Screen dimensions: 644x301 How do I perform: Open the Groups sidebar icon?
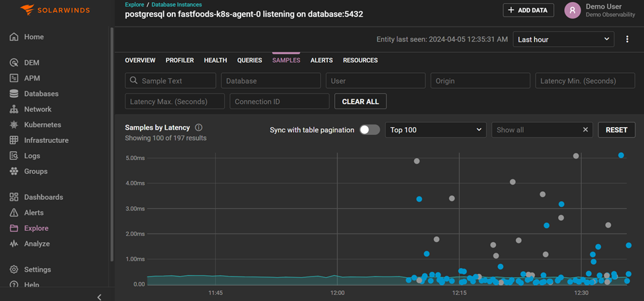(x=14, y=171)
